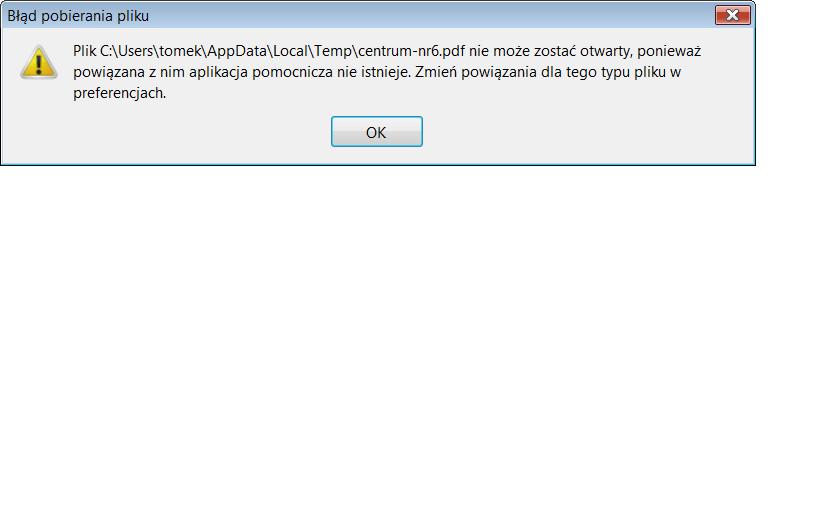
Task: Click the text "nie może zostać otwarty"
Action: tap(551, 51)
